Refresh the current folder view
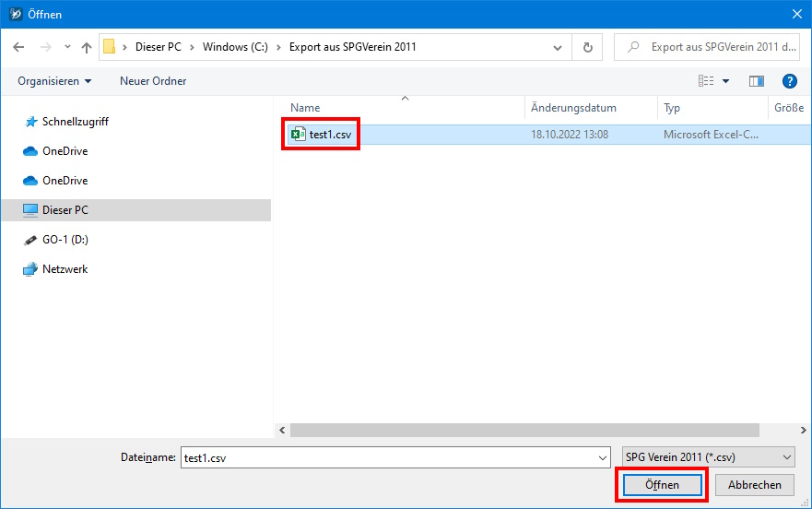This screenshot has height=509, width=812. point(587,47)
